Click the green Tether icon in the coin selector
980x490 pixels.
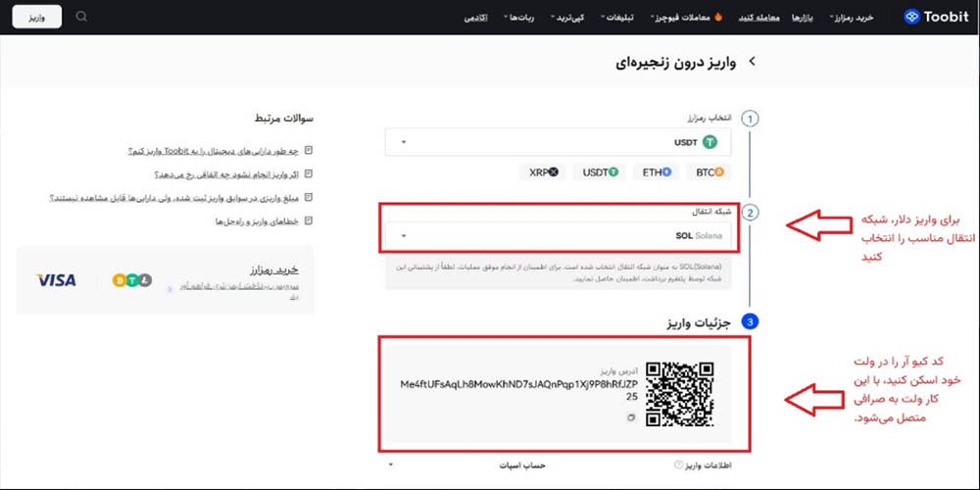point(710,142)
